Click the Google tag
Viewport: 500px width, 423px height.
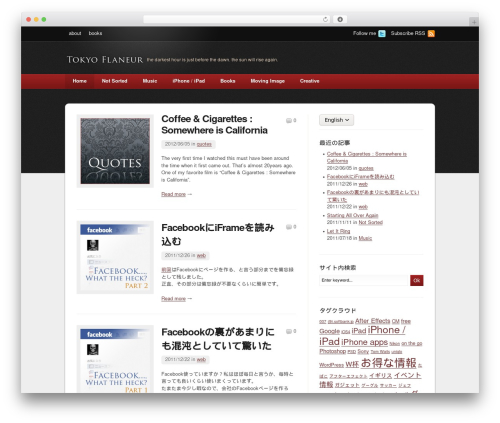click(x=329, y=331)
